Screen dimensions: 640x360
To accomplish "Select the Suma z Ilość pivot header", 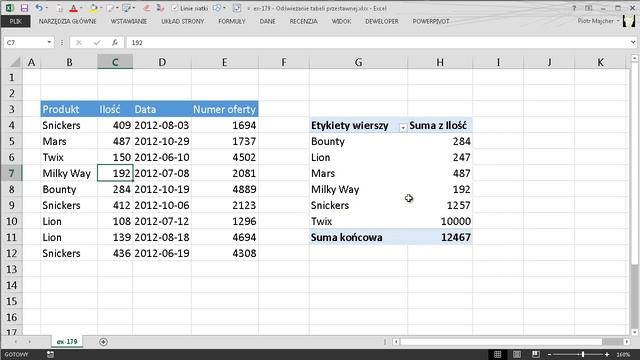I will (440, 125).
